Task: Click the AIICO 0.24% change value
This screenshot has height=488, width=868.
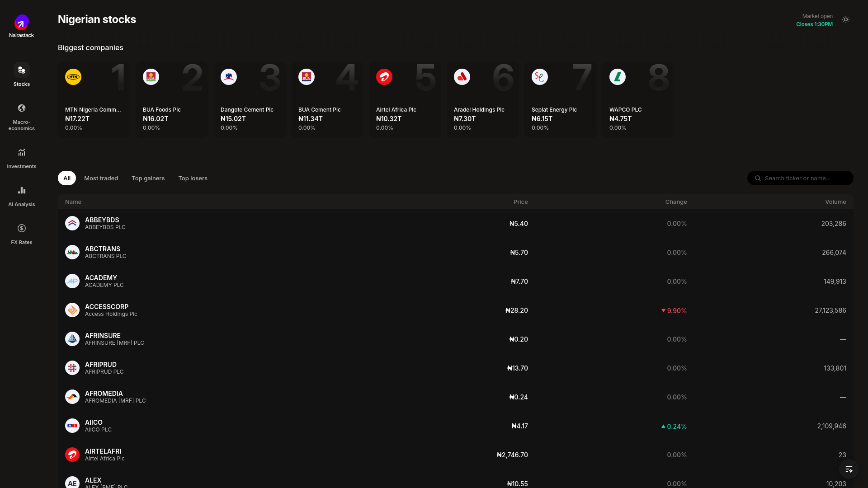Action: 674,427
